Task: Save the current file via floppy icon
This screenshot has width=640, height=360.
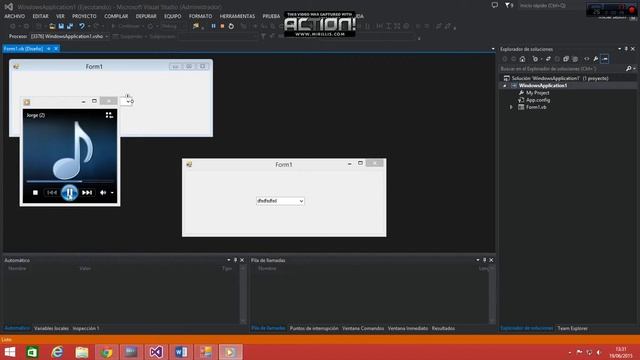Action: [61, 26]
